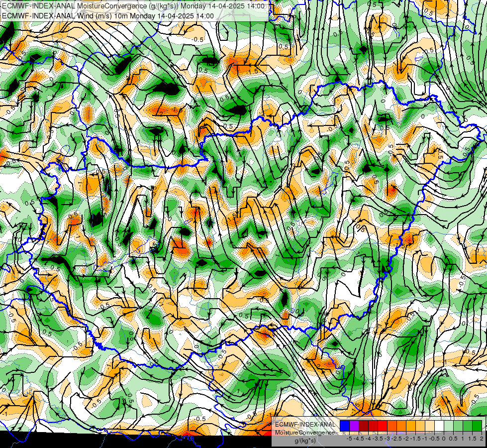Click the purple legend swatch for -5 to -4.5
Screen dimensions: 487x448
point(354,426)
